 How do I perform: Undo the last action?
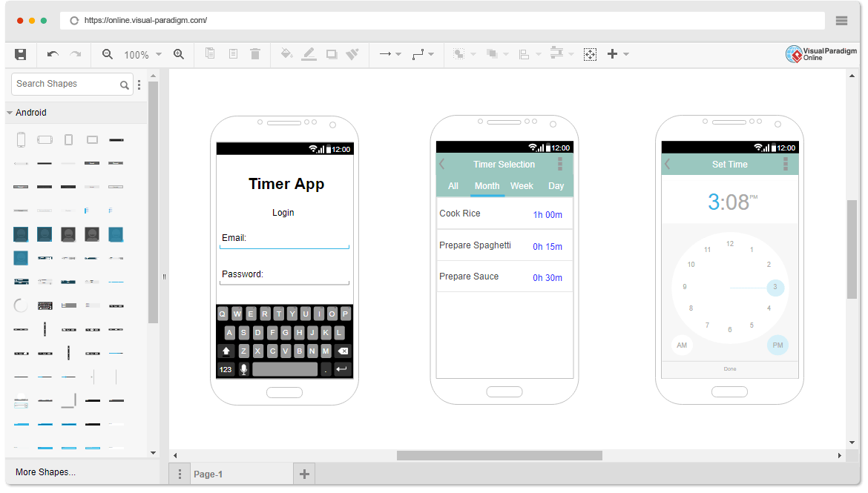51,53
